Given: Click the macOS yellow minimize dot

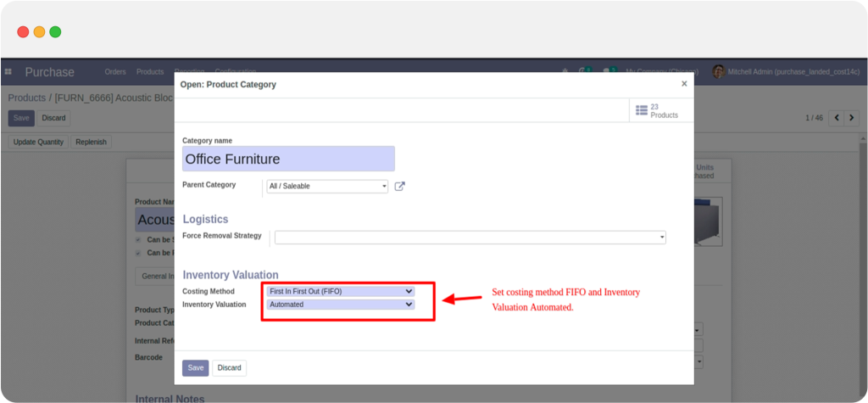Looking at the screenshot, I should click(39, 31).
